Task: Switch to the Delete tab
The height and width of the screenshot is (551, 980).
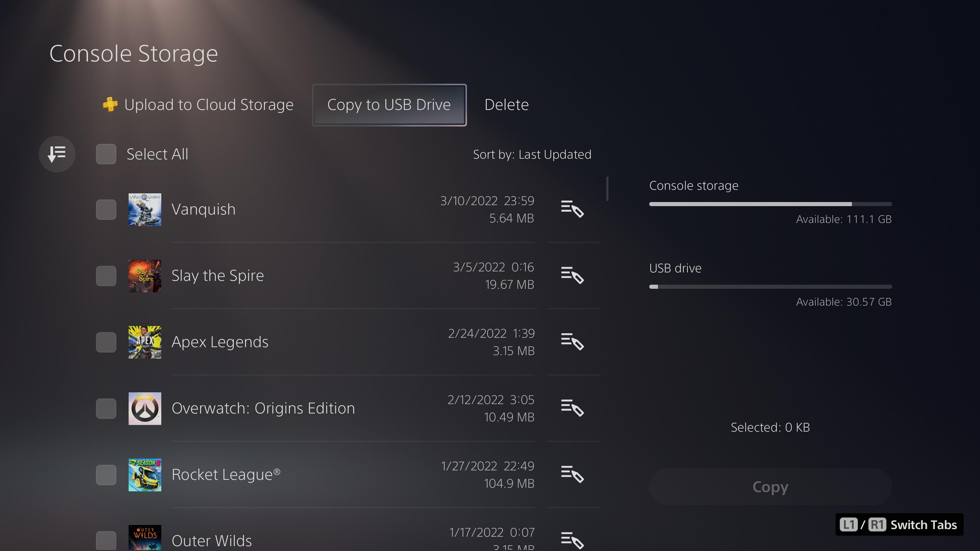Action: [506, 105]
